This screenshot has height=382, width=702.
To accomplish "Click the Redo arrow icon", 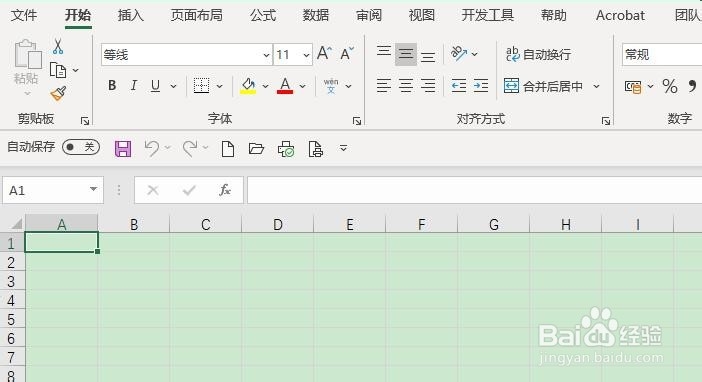I will pyautogui.click(x=190, y=149).
